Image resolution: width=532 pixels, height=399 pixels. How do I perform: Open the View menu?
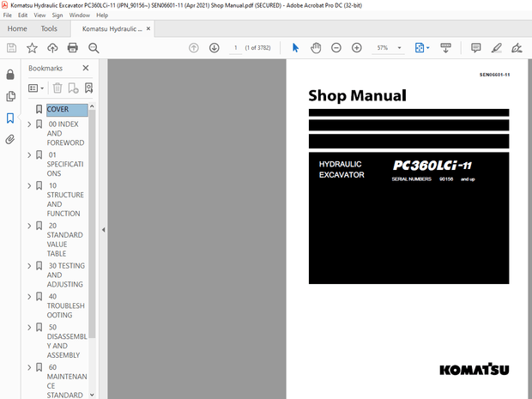pos(39,15)
